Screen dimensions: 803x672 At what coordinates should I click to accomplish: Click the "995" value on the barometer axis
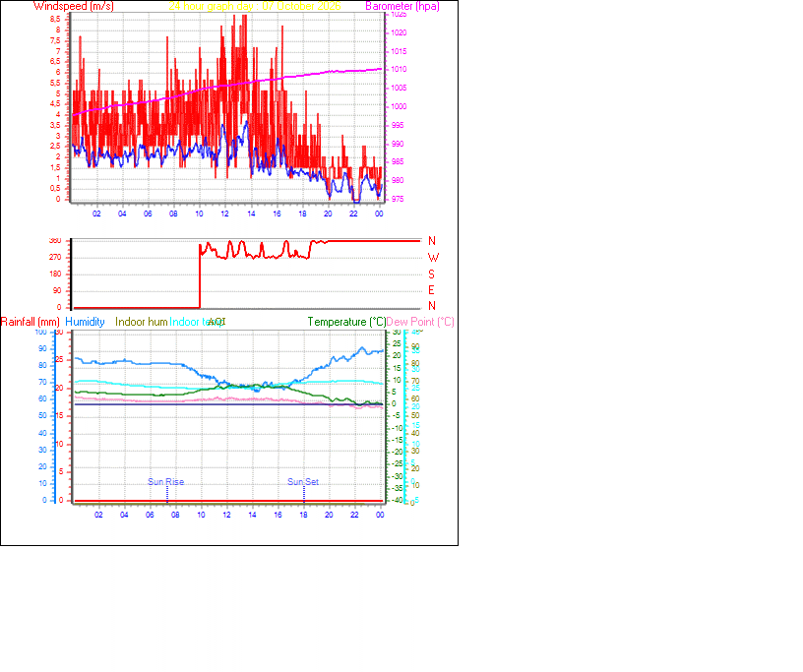(x=398, y=126)
